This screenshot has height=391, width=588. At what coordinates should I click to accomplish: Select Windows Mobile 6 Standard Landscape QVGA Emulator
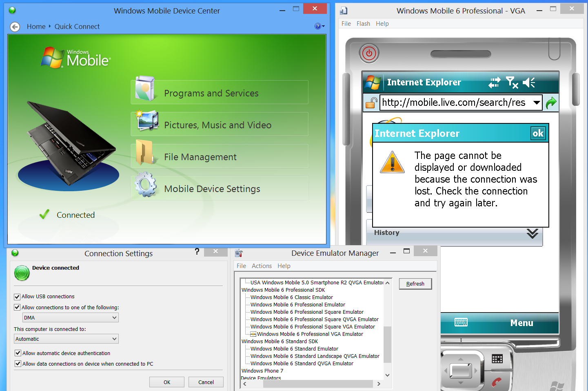[x=315, y=356]
